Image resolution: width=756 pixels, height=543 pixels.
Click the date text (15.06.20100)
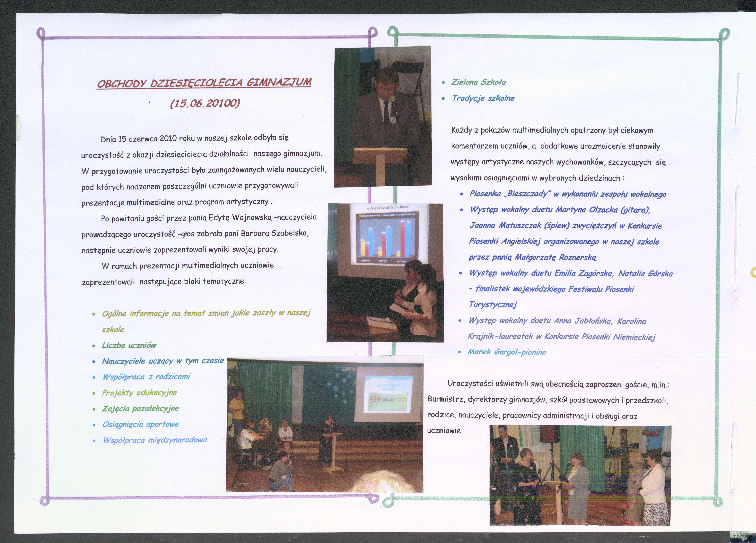[205, 103]
